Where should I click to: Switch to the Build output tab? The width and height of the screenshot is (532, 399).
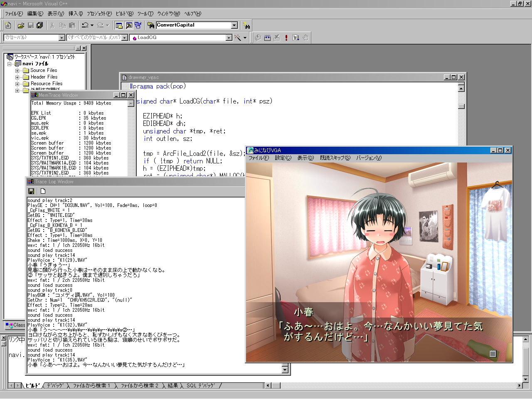(33, 386)
